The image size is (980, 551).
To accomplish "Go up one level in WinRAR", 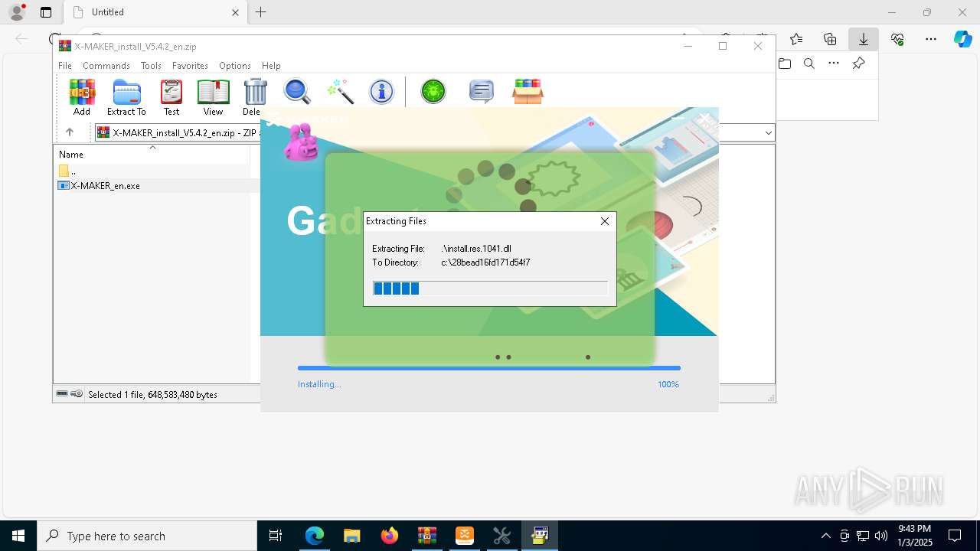I will 70,132.
